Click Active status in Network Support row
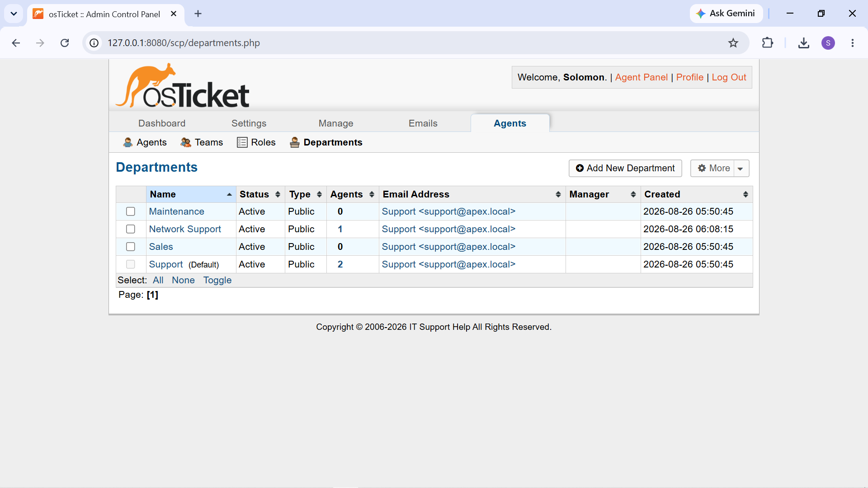This screenshot has height=488, width=868. point(252,229)
